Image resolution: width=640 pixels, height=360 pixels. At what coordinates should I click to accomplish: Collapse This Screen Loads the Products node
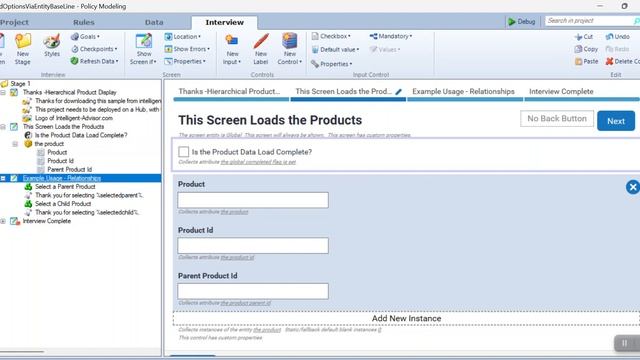[3, 127]
